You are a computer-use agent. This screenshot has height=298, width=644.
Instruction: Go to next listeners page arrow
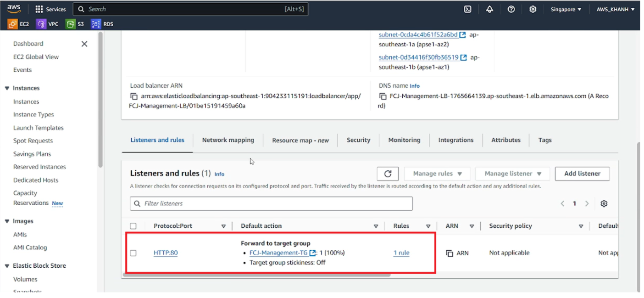tap(587, 203)
